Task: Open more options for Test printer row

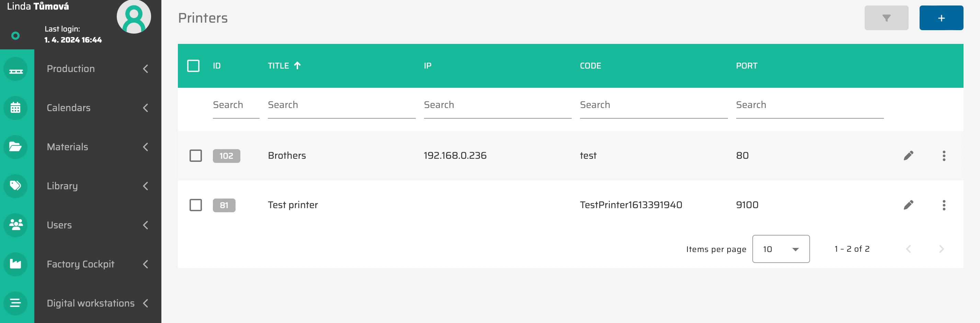Action: click(x=944, y=205)
